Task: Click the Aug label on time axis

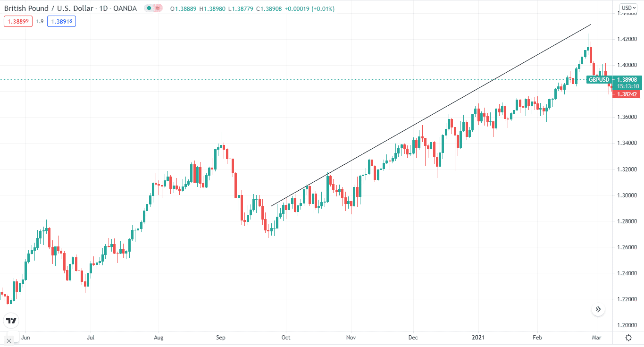Action: pyautogui.click(x=159, y=338)
